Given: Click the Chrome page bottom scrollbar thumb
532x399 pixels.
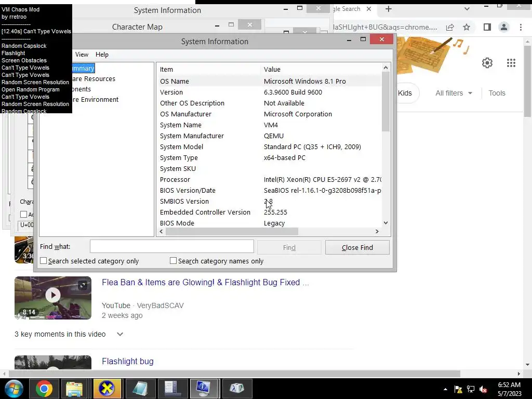Looking at the screenshot, I should tap(234, 374).
